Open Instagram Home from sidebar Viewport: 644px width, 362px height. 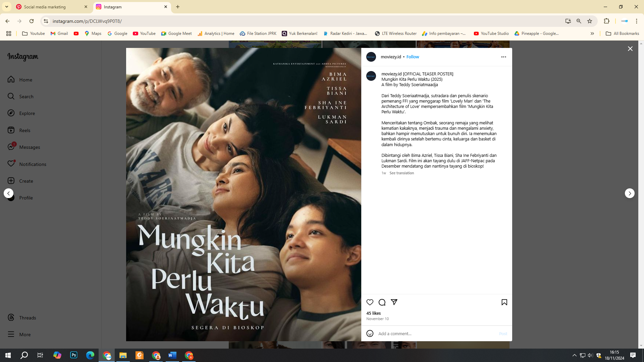click(x=20, y=80)
